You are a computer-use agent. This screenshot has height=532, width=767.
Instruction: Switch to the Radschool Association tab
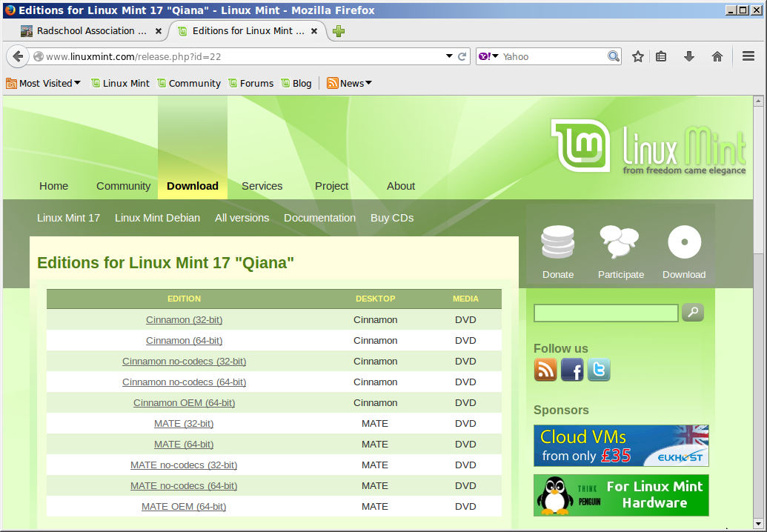pos(91,31)
